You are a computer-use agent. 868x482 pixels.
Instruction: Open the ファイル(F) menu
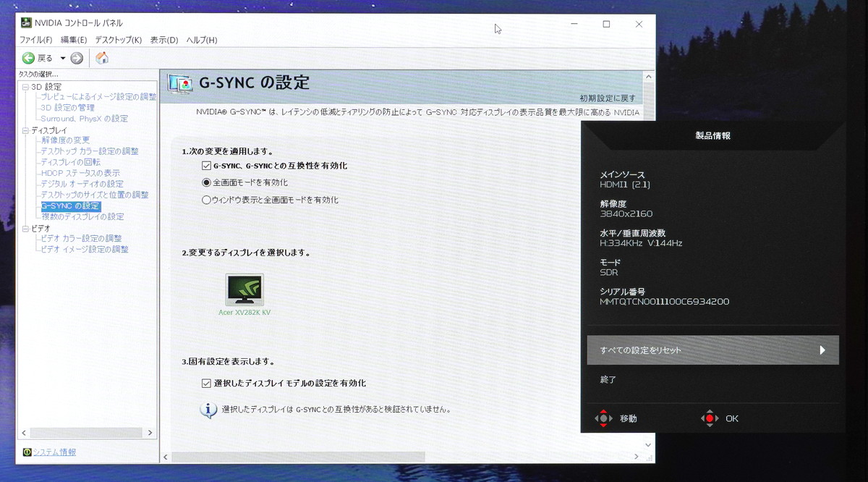[35, 40]
